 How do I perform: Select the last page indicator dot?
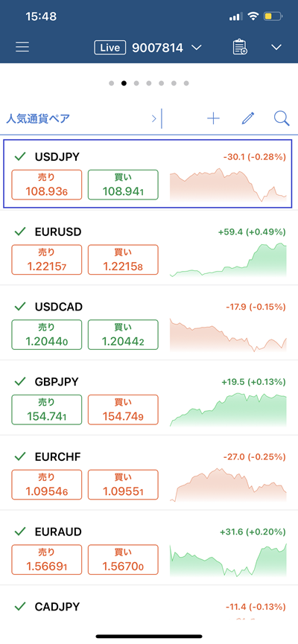(x=186, y=83)
